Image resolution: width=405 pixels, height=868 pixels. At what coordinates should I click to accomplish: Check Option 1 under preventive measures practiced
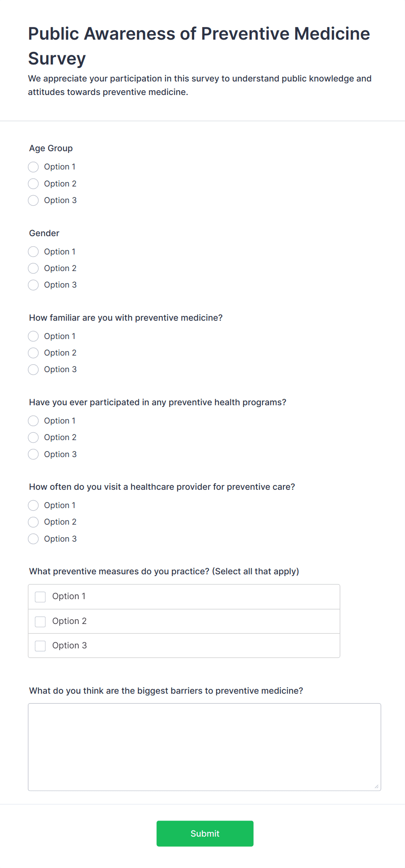pos(40,597)
